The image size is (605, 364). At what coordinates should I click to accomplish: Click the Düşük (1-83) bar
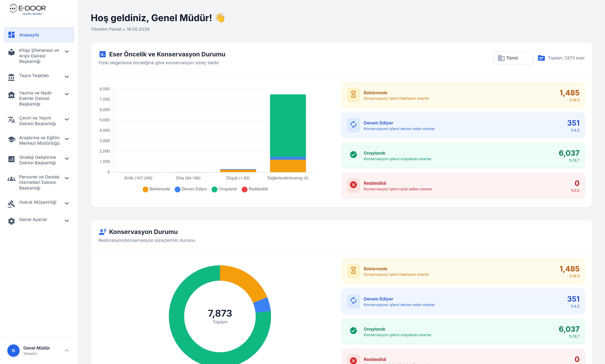tap(238, 170)
